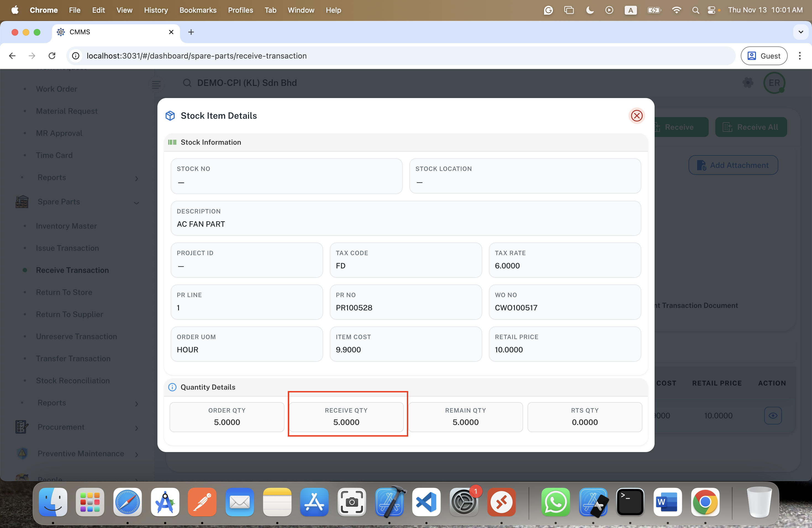812x528 pixels.
Task: Open the Bookmarks menu
Action: point(198,10)
